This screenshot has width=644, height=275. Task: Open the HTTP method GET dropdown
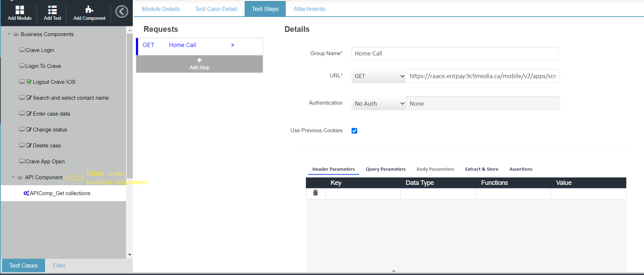(x=378, y=76)
